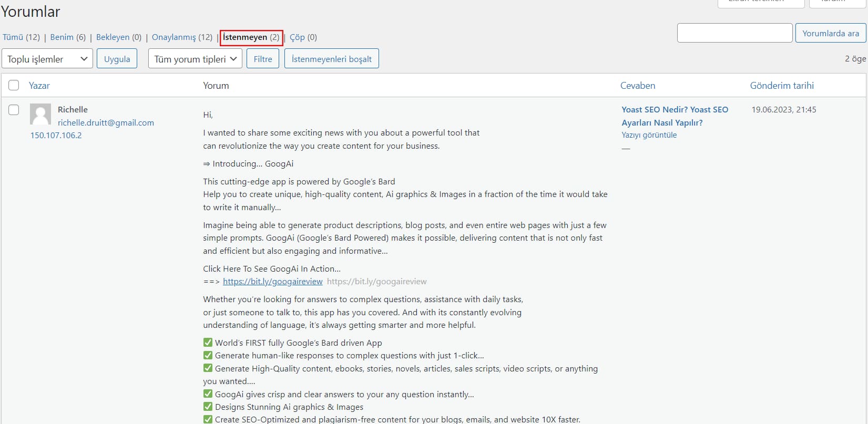Image resolution: width=868 pixels, height=424 pixels.
Task: Click the line 'Introducing... GoogAi'
Action: pyautogui.click(x=248, y=163)
